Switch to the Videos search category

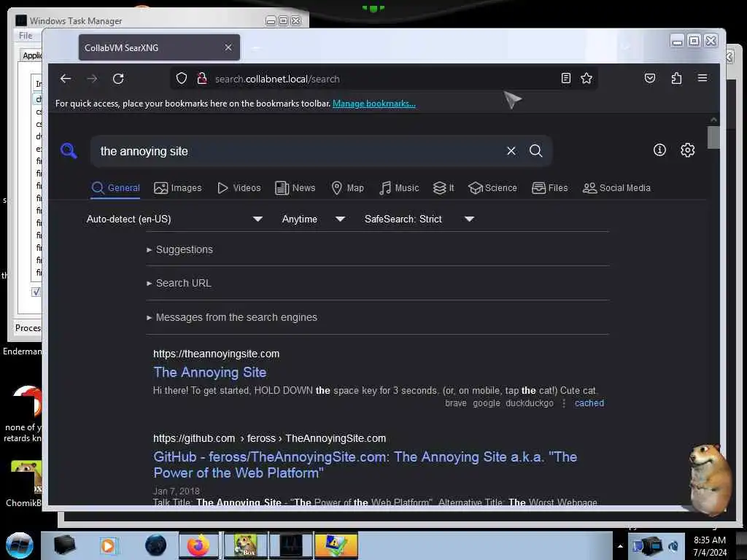(239, 188)
